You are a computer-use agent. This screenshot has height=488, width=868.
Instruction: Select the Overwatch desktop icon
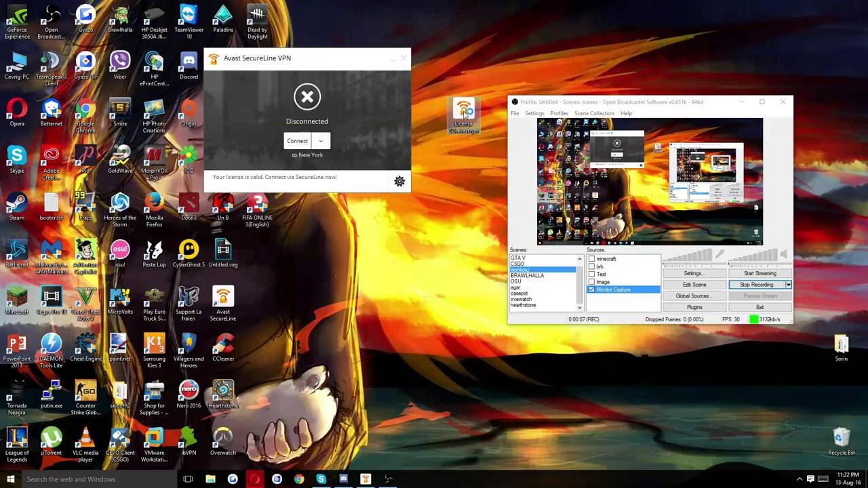tap(223, 441)
